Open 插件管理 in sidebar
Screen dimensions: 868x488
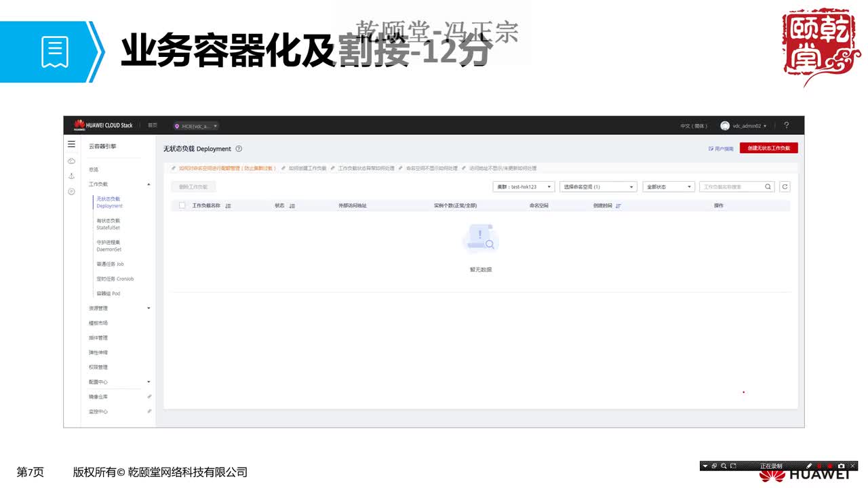coord(98,338)
